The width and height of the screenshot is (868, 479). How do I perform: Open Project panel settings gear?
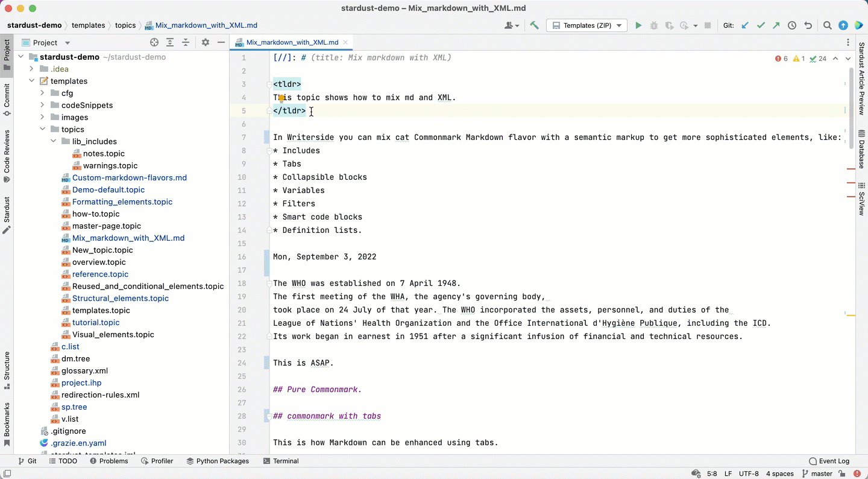coord(206,42)
